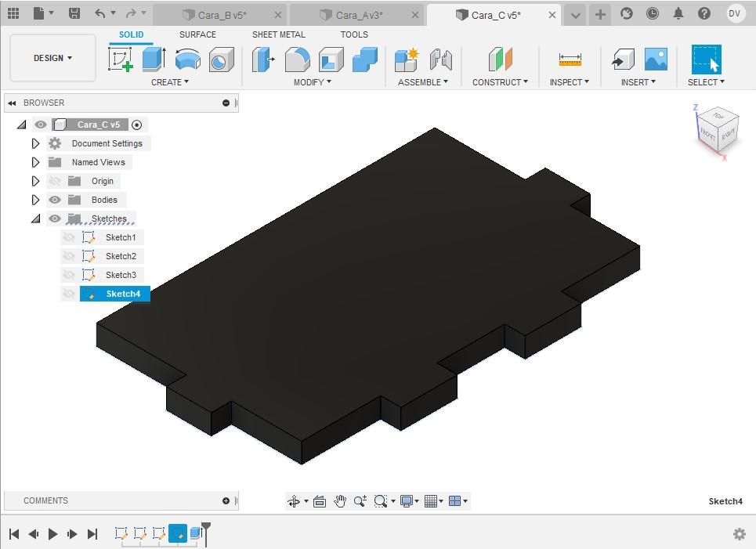
Task: Open the ASSEMBLE dropdown menu
Action: pos(423,82)
